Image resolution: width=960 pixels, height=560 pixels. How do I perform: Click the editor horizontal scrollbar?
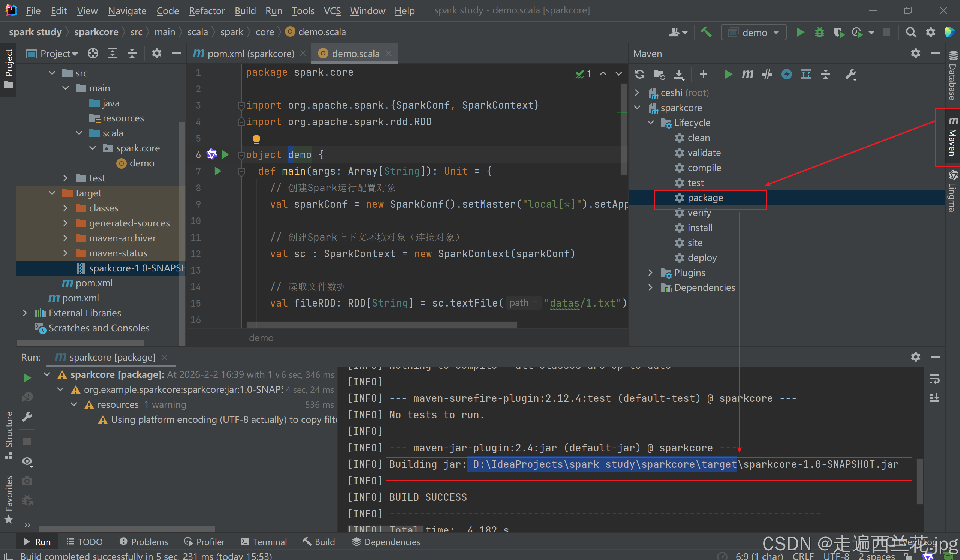pyautogui.click(x=381, y=324)
